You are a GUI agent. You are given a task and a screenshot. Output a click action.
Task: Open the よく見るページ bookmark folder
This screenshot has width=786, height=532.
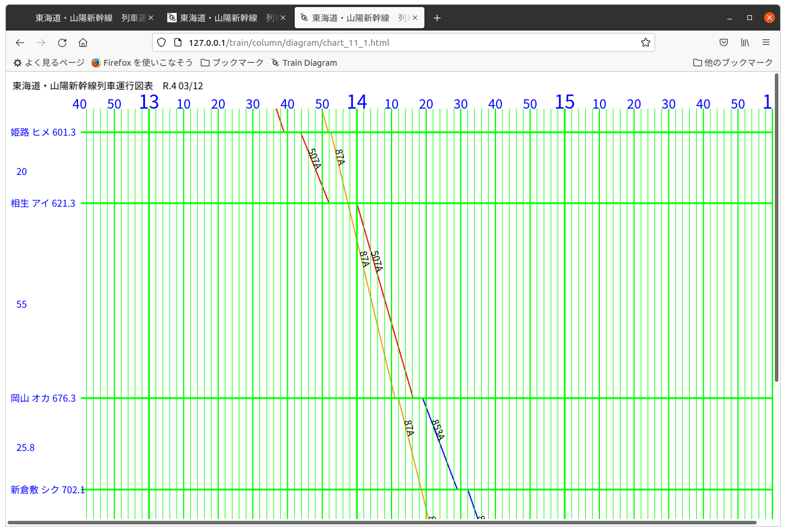[49, 63]
